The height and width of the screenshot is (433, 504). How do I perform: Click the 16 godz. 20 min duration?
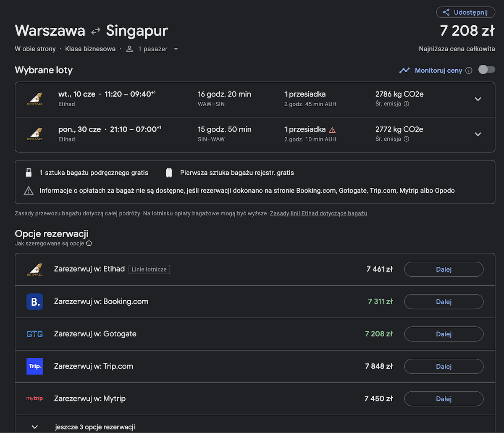pyautogui.click(x=225, y=94)
